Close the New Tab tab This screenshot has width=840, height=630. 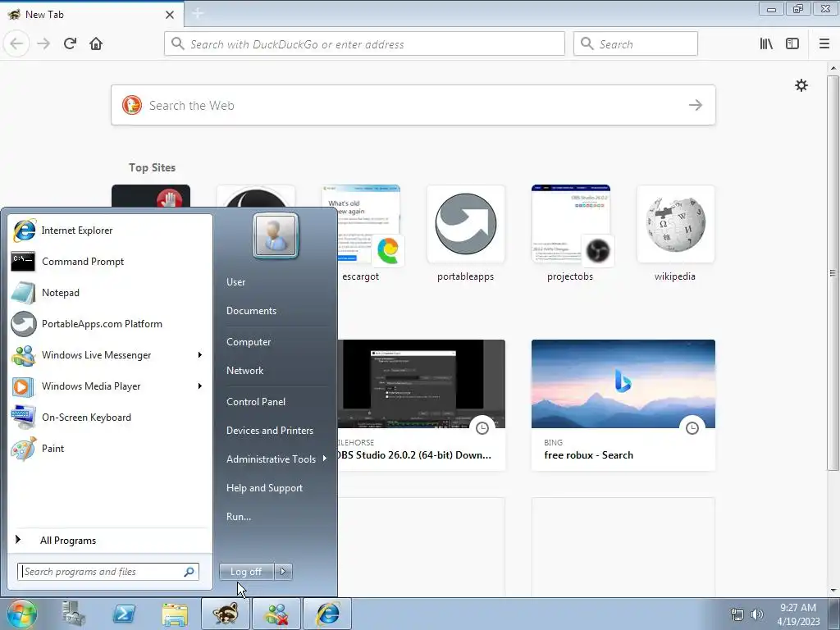pyautogui.click(x=170, y=15)
